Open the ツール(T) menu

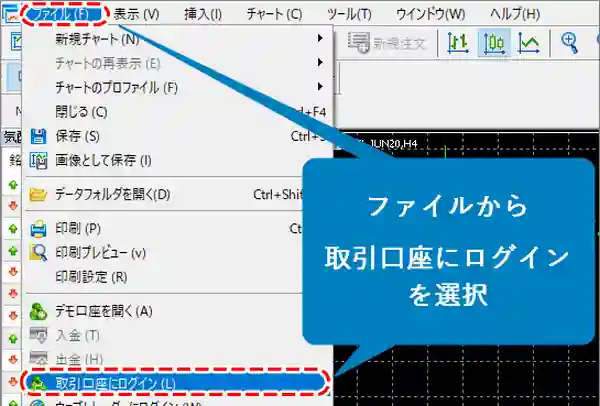click(x=349, y=15)
